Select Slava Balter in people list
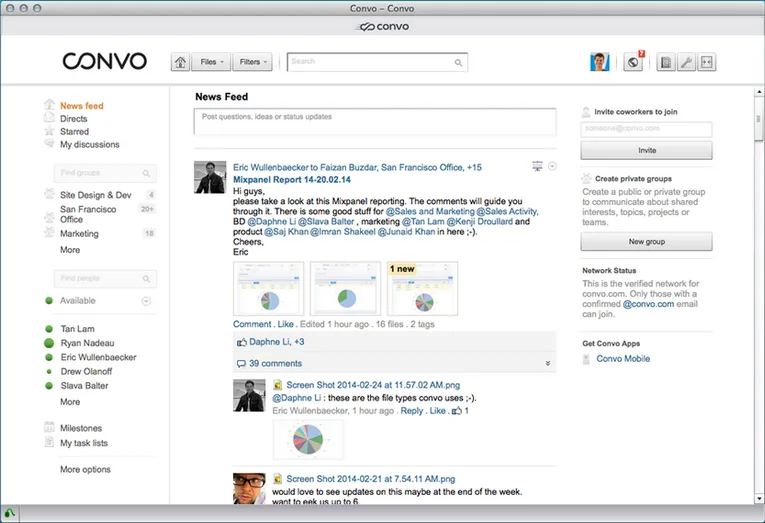The height and width of the screenshot is (523, 765). [84, 385]
